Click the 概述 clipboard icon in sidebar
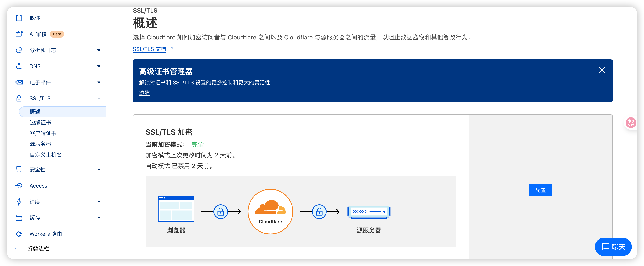The image size is (644, 266). click(19, 18)
